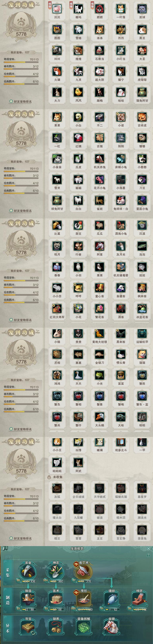Select the 沅沅 pig pet thumbnail
Image resolution: width=153 pixels, height=644 pixels.
point(57,9)
